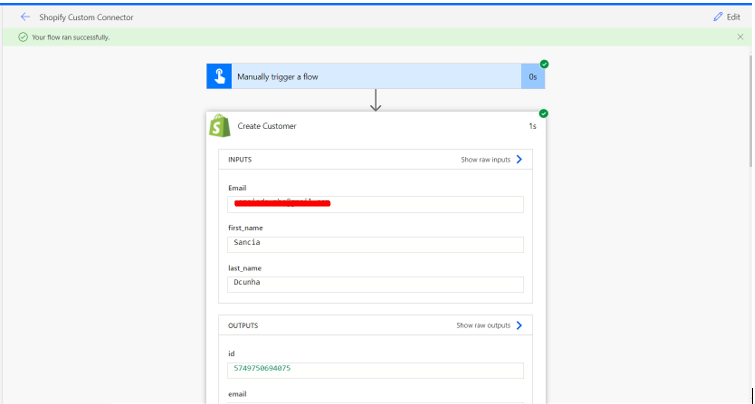
Task: Click the manual trigger hand icon
Action: (x=219, y=77)
